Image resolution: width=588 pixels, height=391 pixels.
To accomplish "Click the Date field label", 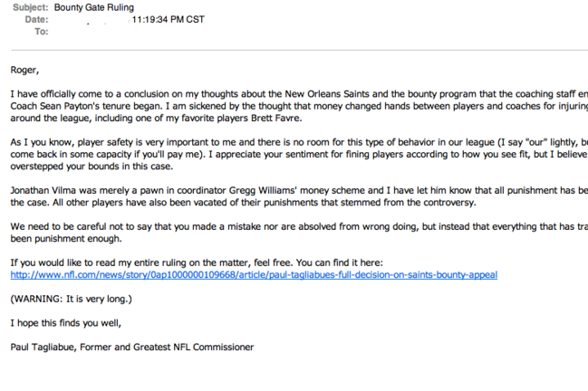I will 36,20.
